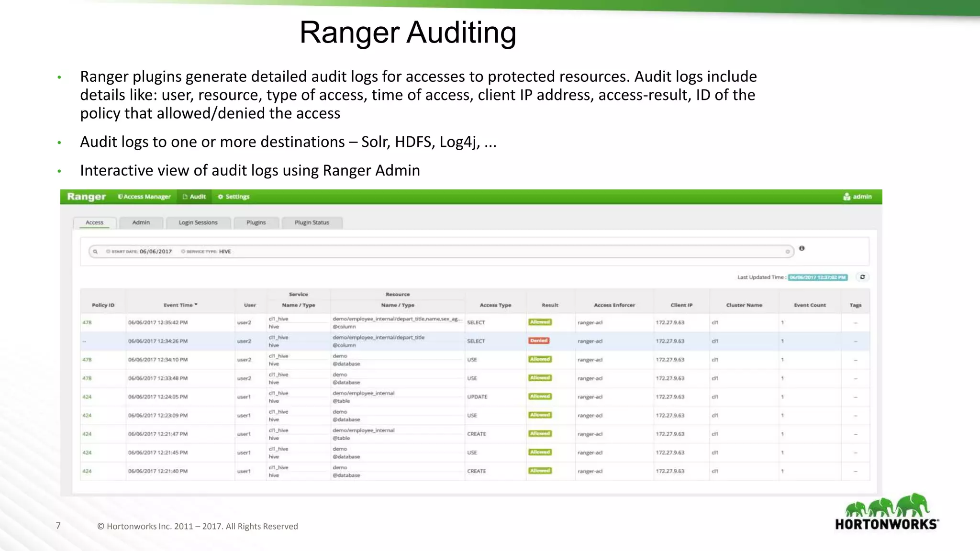Click the search info icon
This screenshot has width=980, height=551.
pyautogui.click(x=802, y=248)
